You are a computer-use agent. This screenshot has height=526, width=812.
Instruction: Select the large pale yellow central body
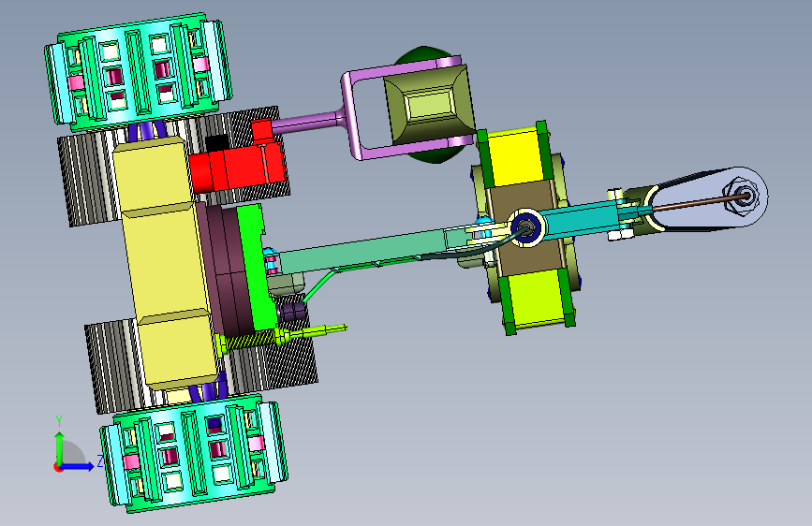click(165, 264)
